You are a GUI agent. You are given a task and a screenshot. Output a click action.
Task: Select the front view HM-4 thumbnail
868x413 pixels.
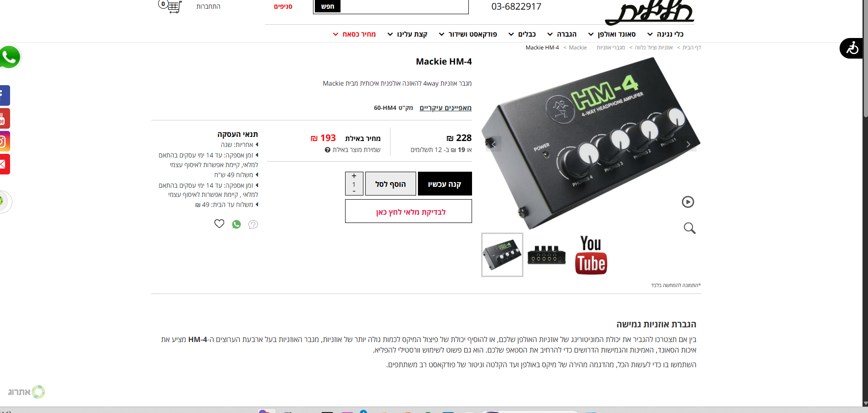546,255
